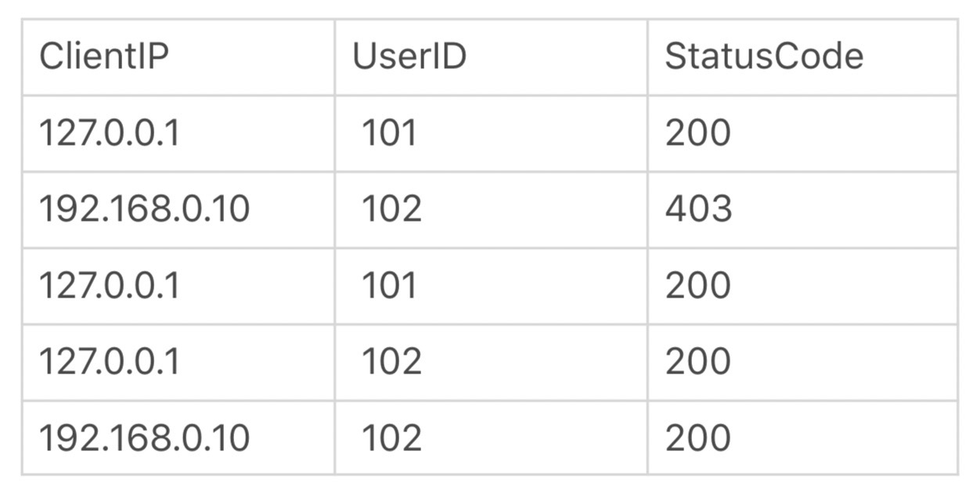Click UserID 102 in the fourth data row

391,362
